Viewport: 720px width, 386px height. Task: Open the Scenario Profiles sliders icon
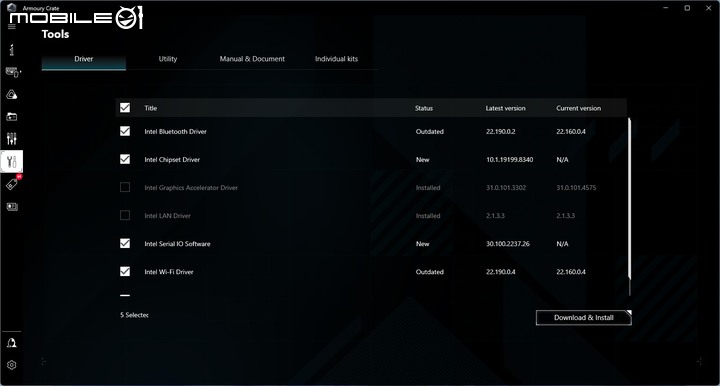12,139
